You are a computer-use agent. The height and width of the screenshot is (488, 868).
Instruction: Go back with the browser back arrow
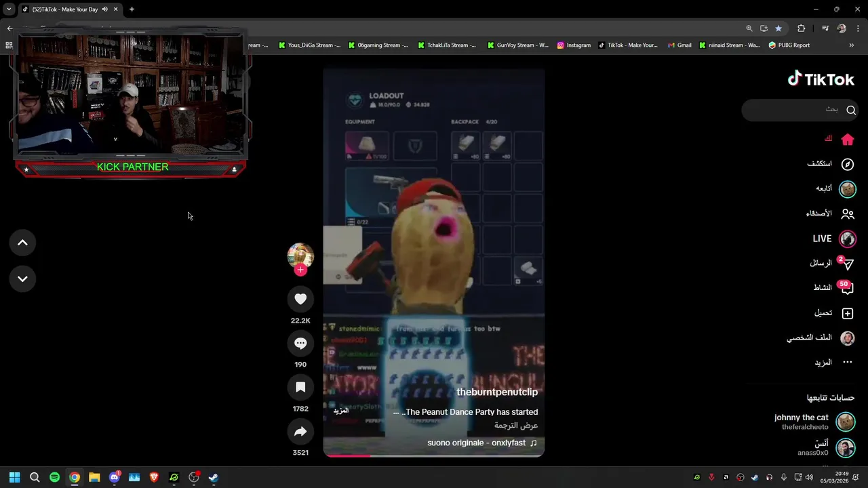coord(9,28)
